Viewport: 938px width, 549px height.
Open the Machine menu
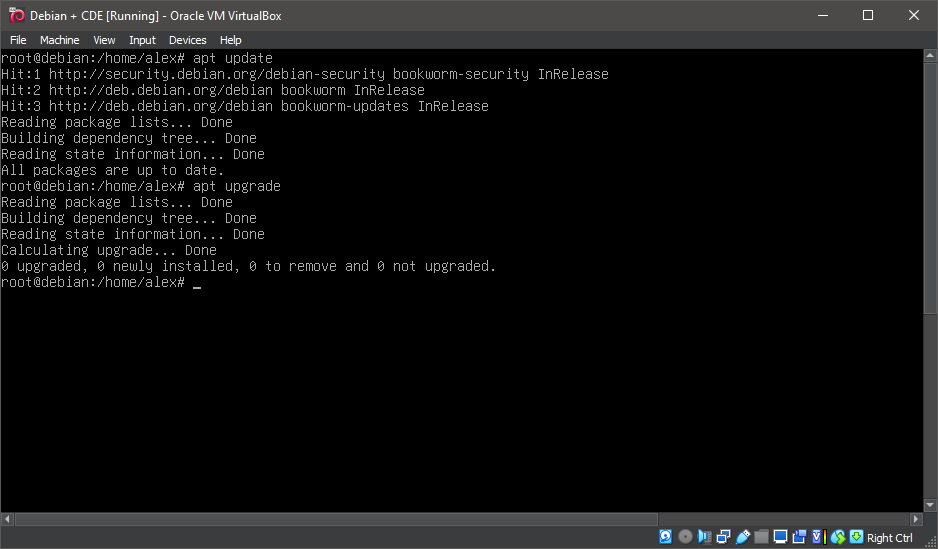pos(59,40)
